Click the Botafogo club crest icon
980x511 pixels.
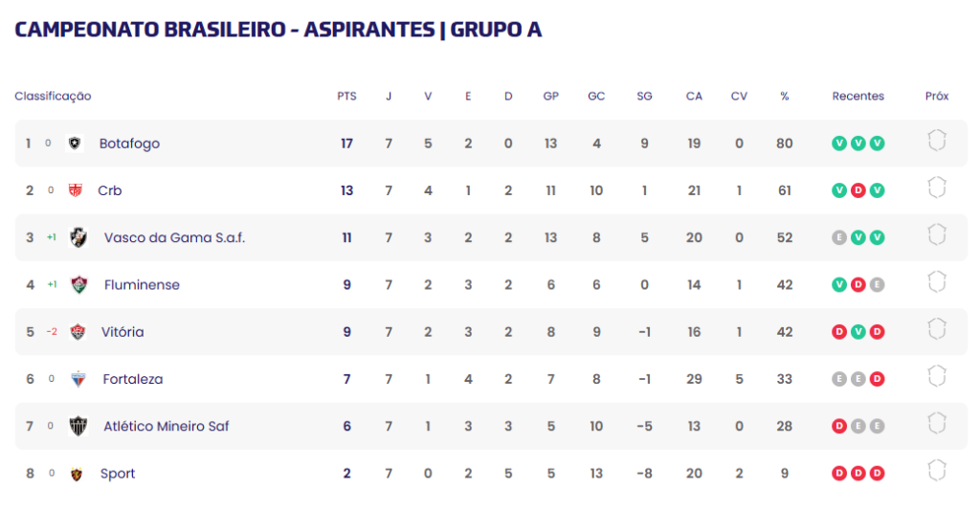click(75, 144)
